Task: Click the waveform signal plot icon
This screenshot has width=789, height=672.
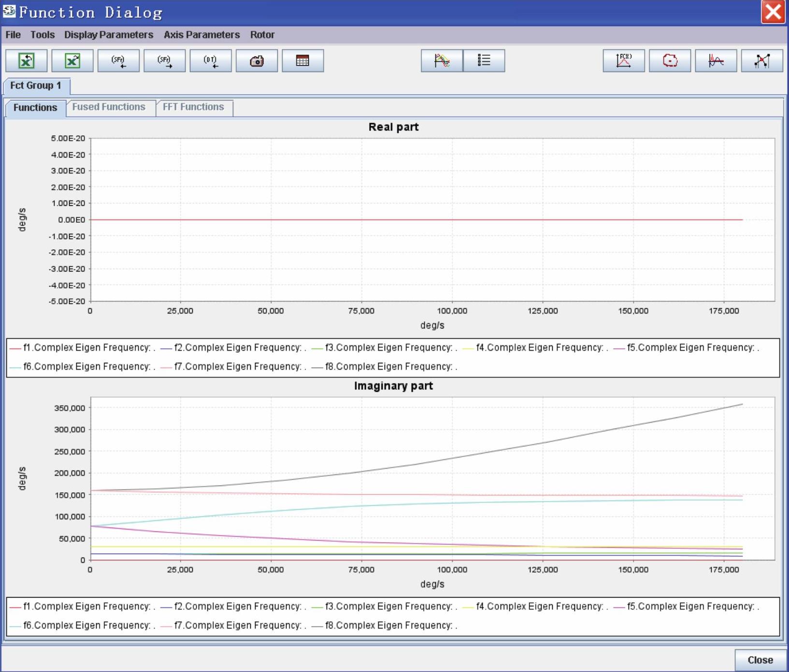Action: (716, 61)
